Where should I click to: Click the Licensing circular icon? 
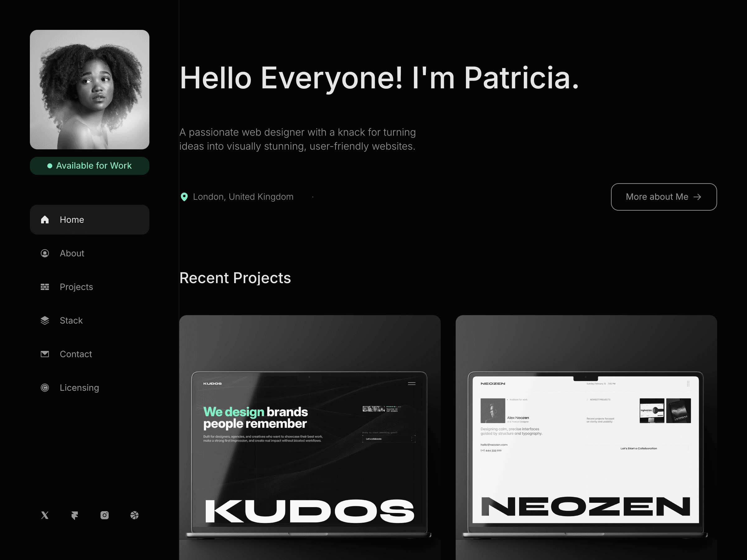[45, 388]
